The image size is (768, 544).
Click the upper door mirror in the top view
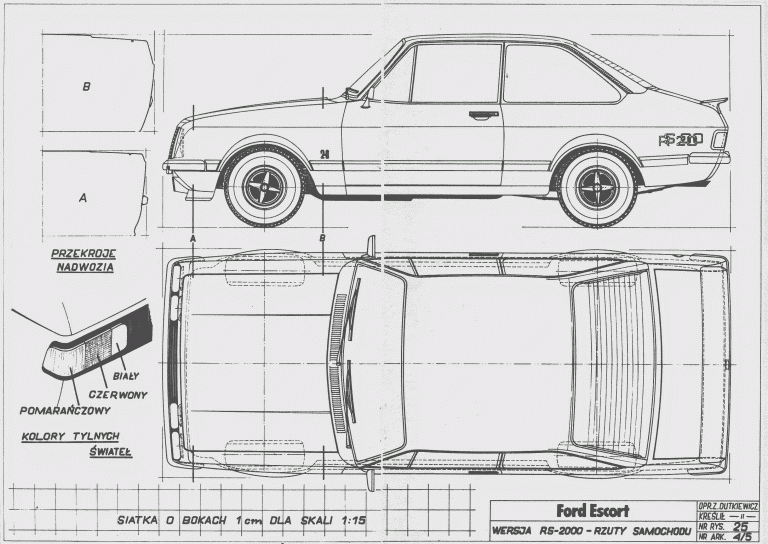[371, 247]
